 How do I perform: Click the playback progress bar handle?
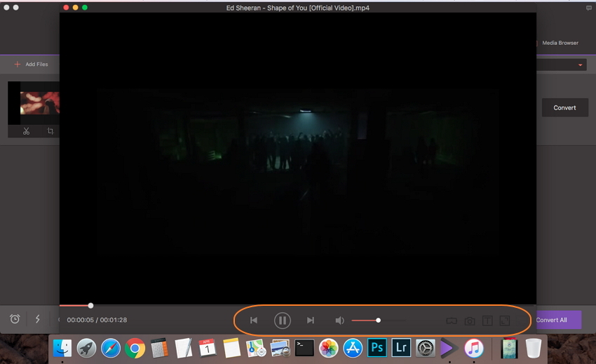[x=90, y=305]
